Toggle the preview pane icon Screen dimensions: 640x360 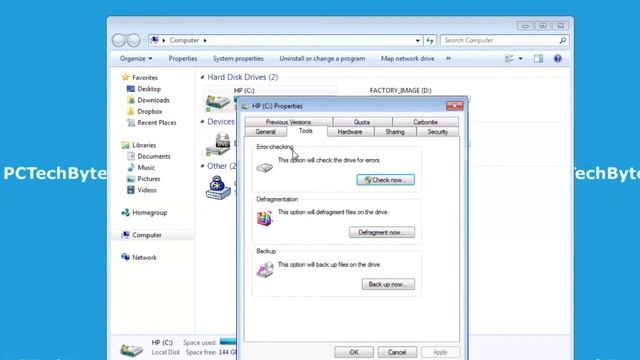538,59
